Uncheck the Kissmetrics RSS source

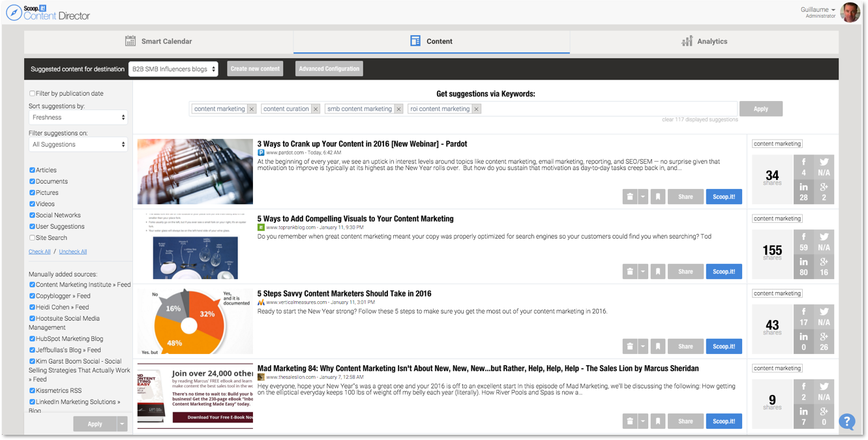point(33,391)
